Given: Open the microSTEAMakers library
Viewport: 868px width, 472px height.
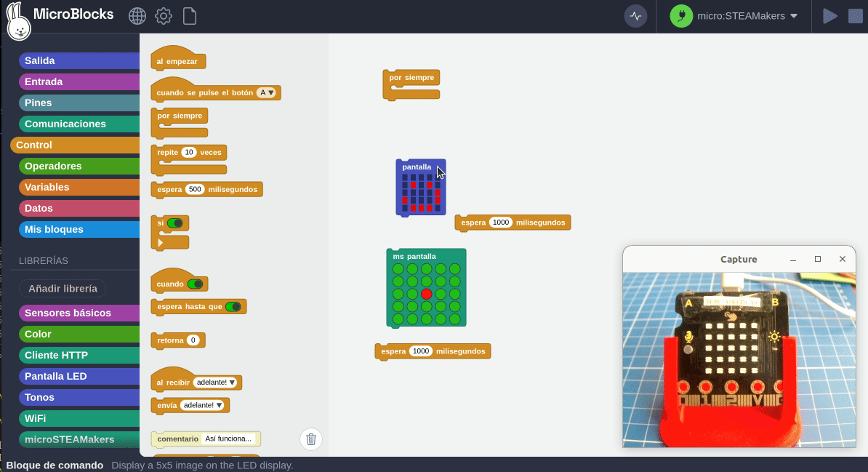Looking at the screenshot, I should coord(79,439).
